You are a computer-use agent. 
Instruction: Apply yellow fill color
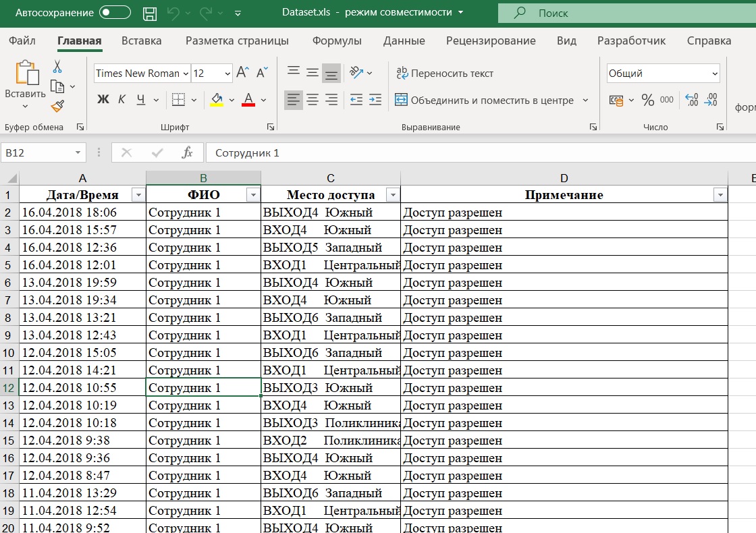pos(217,100)
